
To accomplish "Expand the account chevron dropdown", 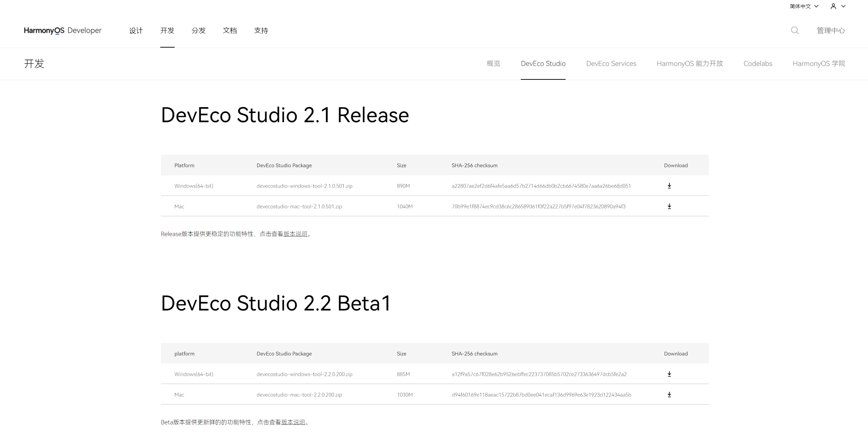I will 843,6.
